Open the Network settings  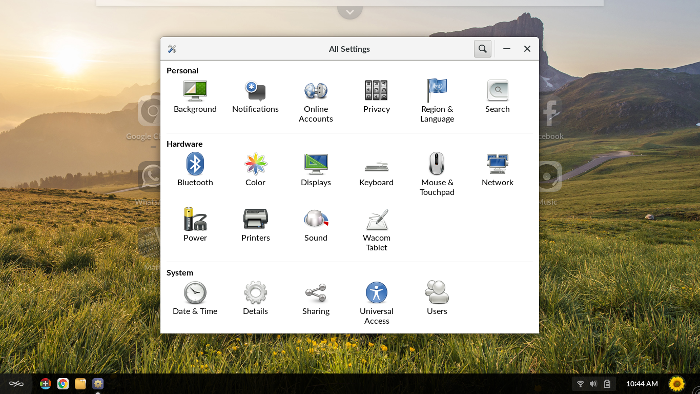click(497, 170)
